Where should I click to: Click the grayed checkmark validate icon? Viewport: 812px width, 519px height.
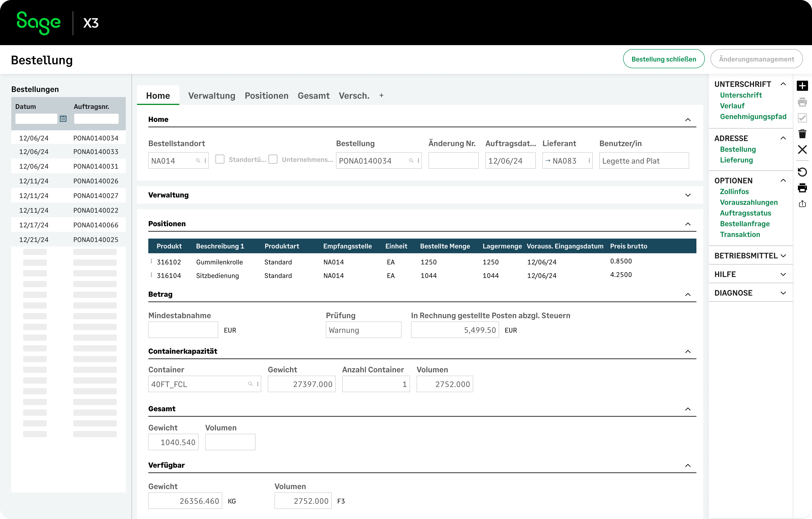point(802,118)
